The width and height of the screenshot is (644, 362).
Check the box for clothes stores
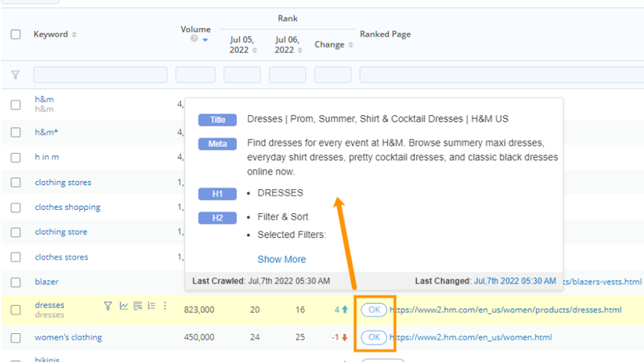(15, 257)
